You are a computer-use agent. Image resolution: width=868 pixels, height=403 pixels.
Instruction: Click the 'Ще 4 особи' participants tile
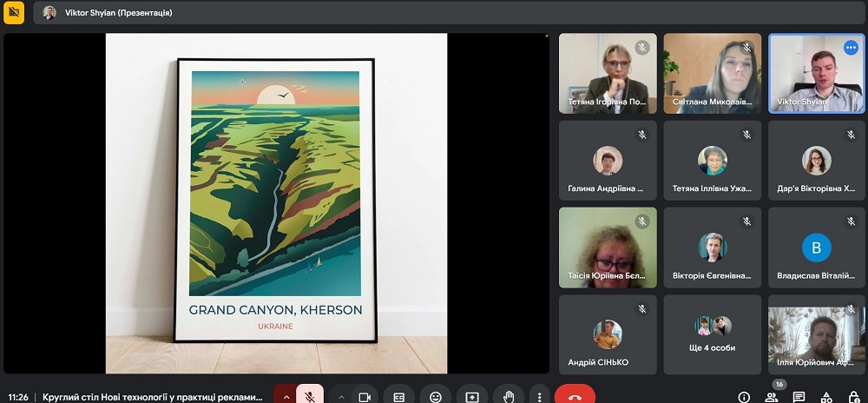click(x=712, y=334)
